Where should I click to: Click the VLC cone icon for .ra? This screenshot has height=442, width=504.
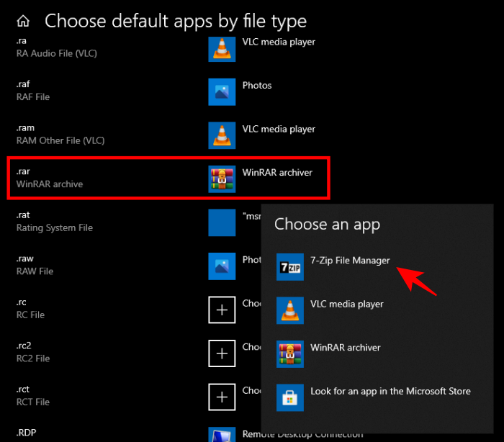pyautogui.click(x=222, y=48)
